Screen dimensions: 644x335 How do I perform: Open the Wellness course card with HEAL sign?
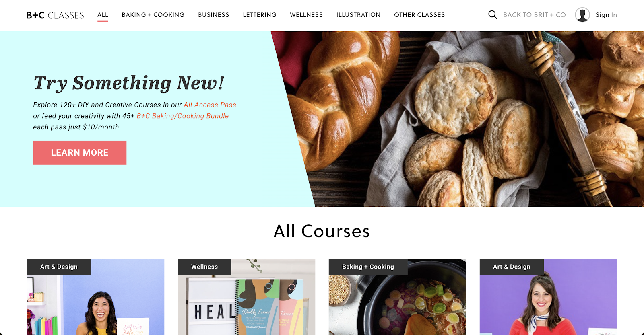[246, 297]
